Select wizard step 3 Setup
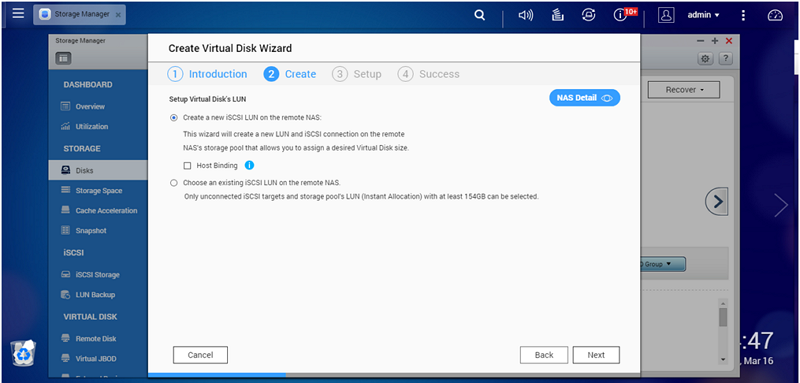 coord(356,74)
